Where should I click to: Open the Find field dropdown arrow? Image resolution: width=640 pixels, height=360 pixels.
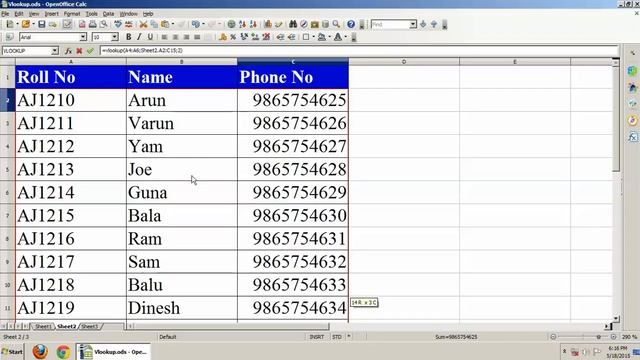413,24
